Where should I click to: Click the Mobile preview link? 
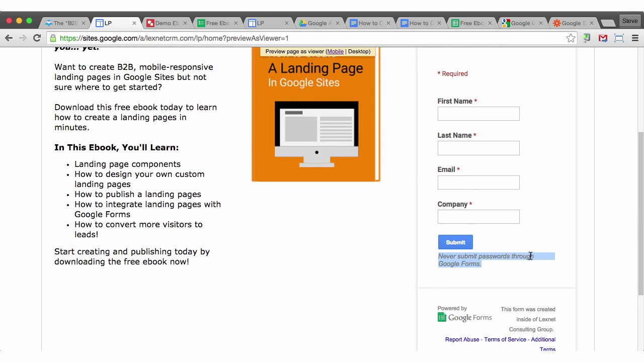pos(335,51)
